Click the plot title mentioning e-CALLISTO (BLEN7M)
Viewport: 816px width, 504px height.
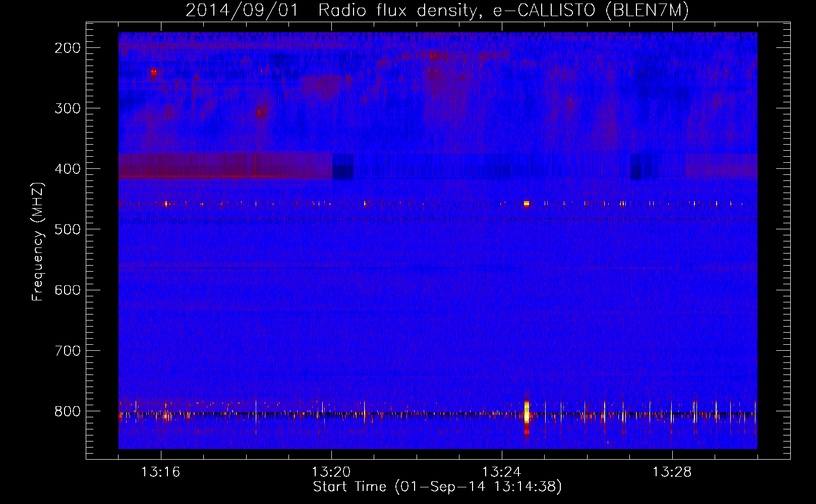click(437, 10)
